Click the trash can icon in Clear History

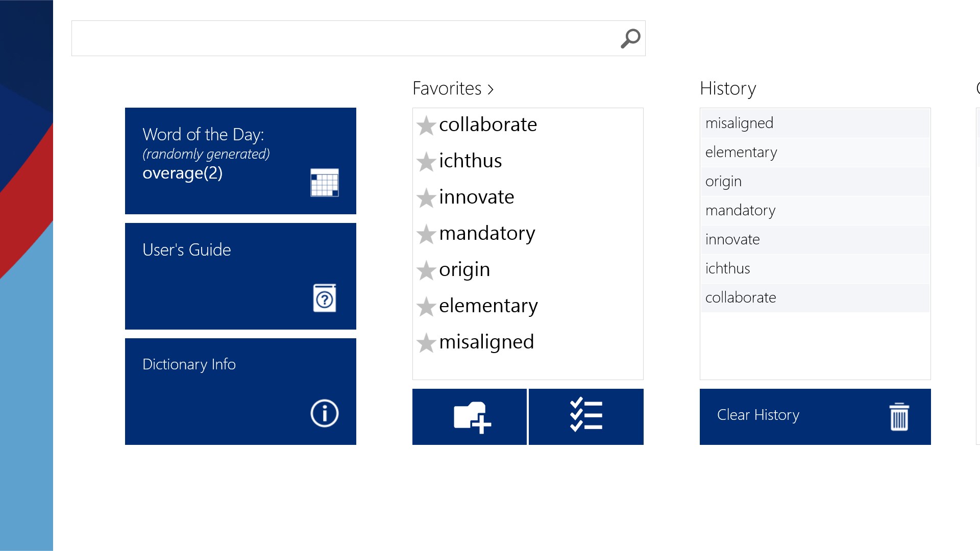(899, 417)
